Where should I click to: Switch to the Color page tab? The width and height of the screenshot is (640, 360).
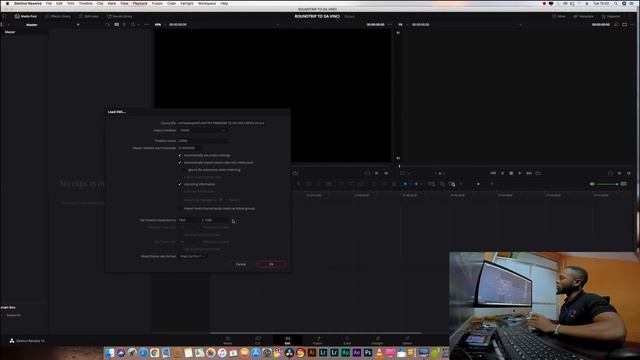[x=347, y=340]
